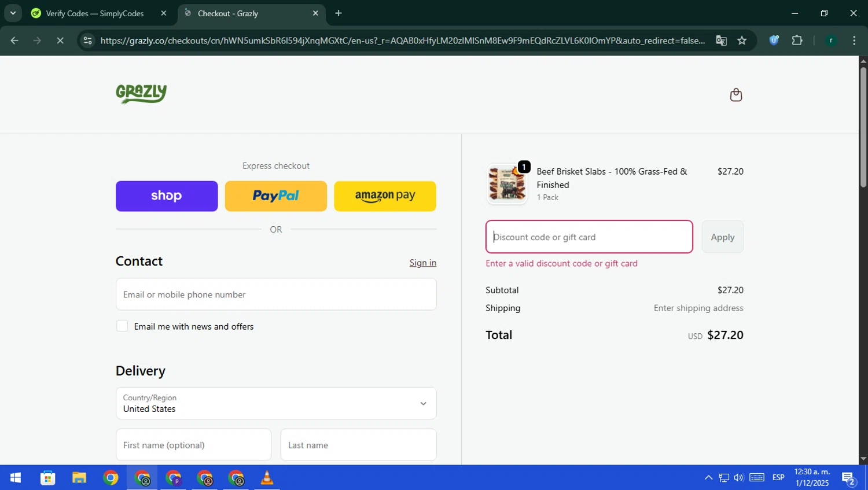868x490 pixels.
Task: Click the page vertical scrollbar thumb
Action: [x=863, y=127]
